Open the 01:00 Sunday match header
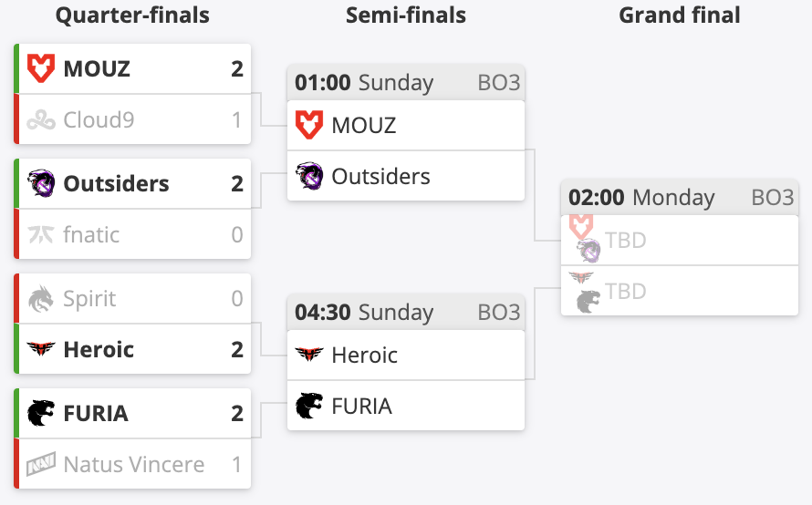Screen dimensions: 812x505 [x=406, y=83]
